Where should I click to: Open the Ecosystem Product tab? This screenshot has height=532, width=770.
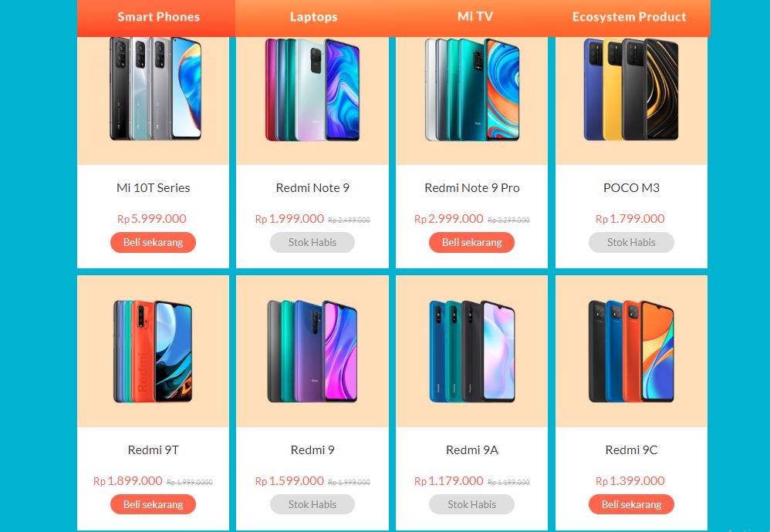coord(630,17)
